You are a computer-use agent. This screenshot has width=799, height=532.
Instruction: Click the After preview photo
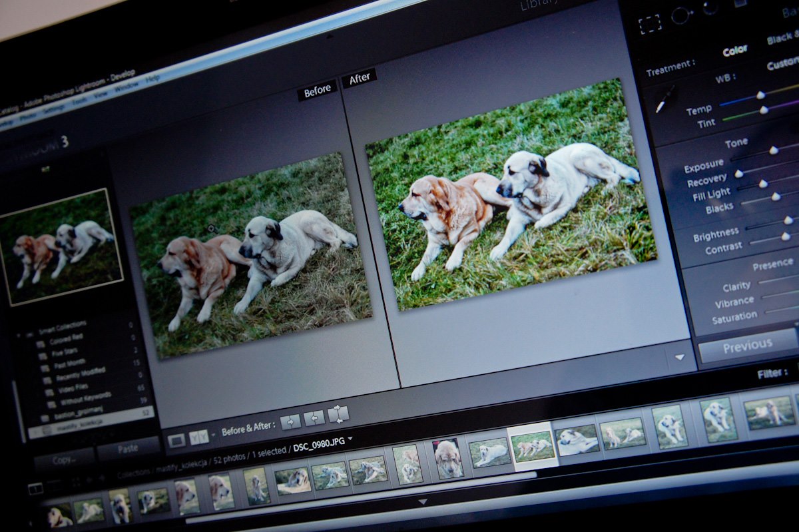[x=510, y=194]
